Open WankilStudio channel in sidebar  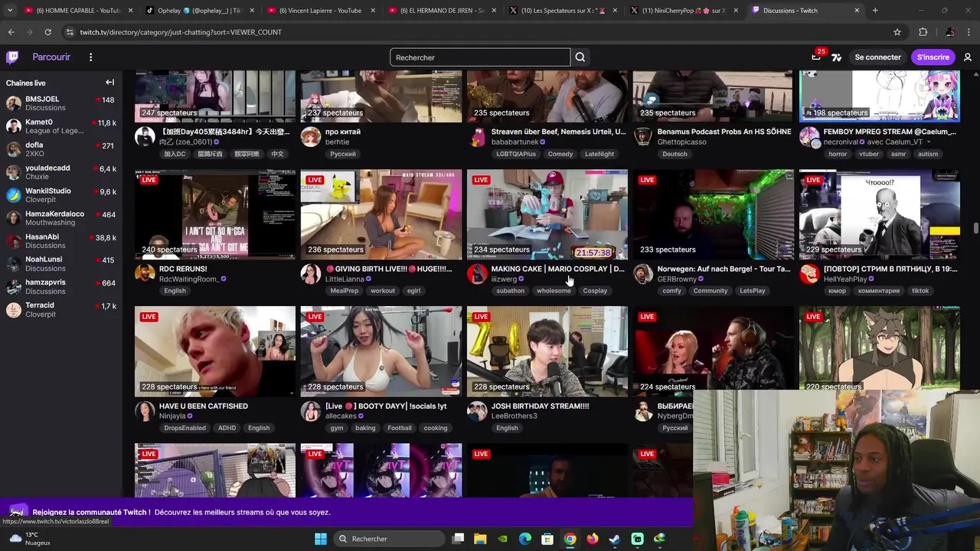point(61,195)
